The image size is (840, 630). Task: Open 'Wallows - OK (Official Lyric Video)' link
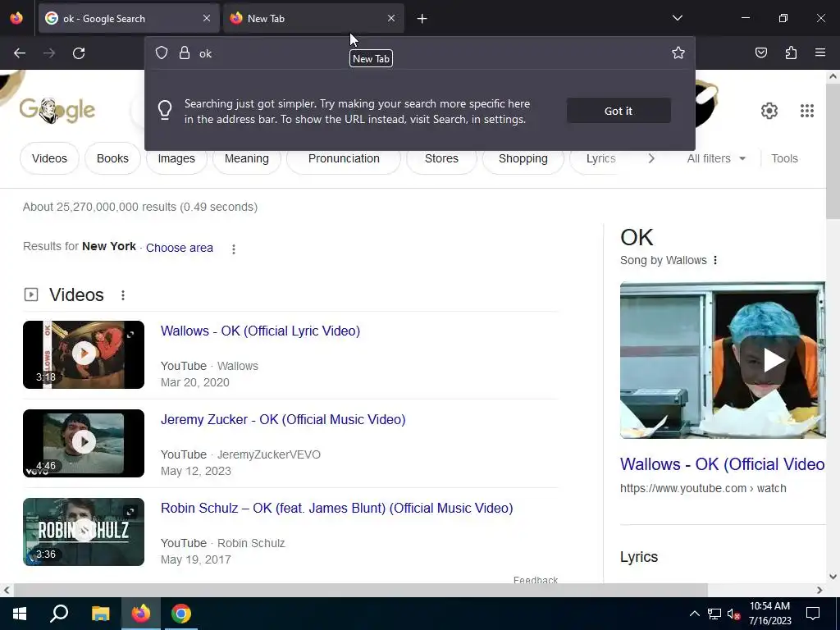[x=260, y=331]
